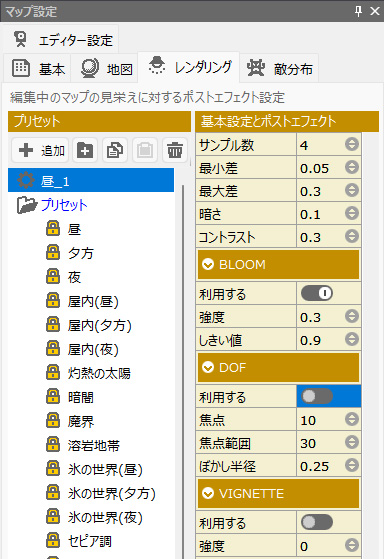This screenshot has height=559, width=384.
Task: Click the trash delete icon
Action: 175,150
